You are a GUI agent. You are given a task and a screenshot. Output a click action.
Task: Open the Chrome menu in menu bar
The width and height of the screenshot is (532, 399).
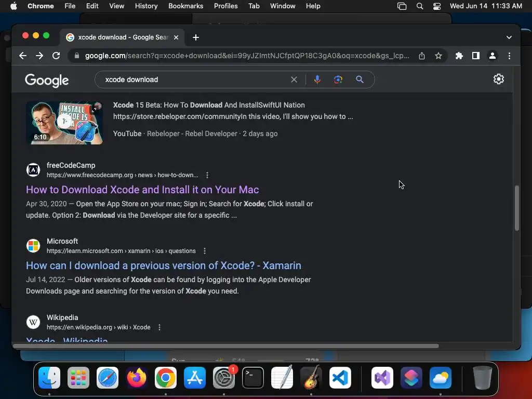(41, 6)
